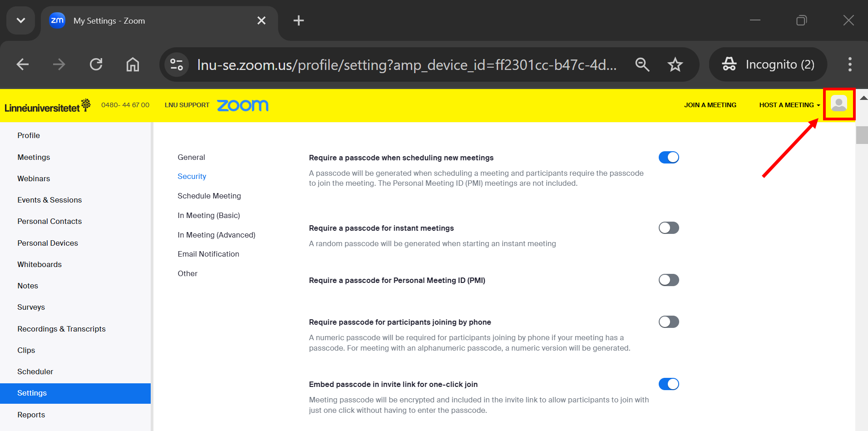Open Personal Contacts in the sidebar

coord(49,221)
